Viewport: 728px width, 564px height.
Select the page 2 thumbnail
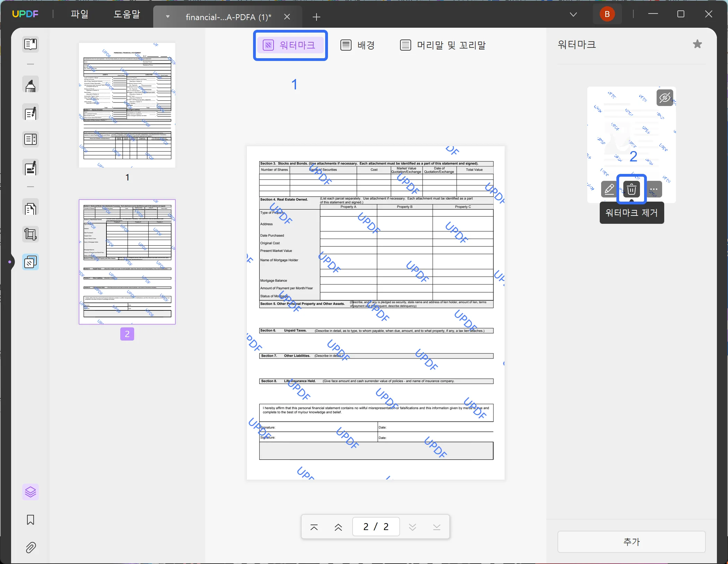127,262
